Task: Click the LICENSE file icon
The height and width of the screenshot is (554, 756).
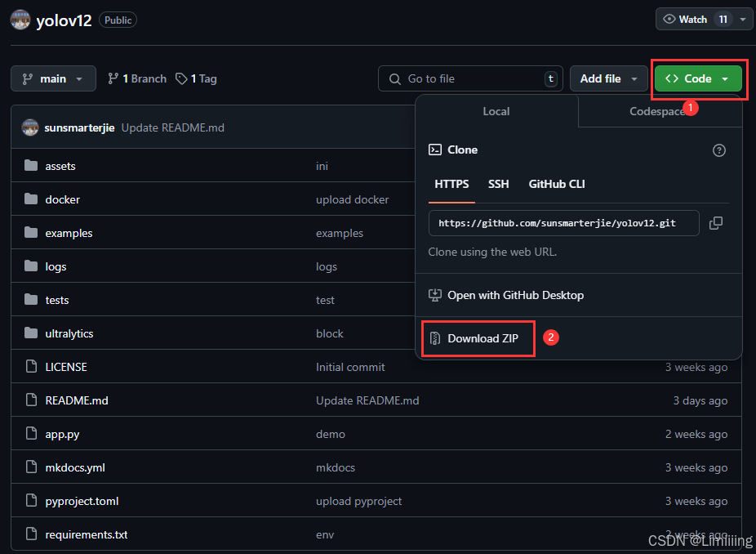Action: (31, 366)
